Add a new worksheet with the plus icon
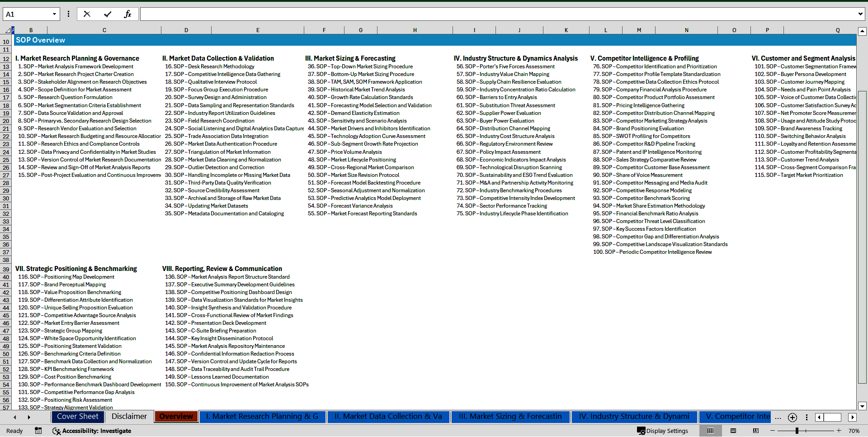868x437 pixels. [x=792, y=417]
